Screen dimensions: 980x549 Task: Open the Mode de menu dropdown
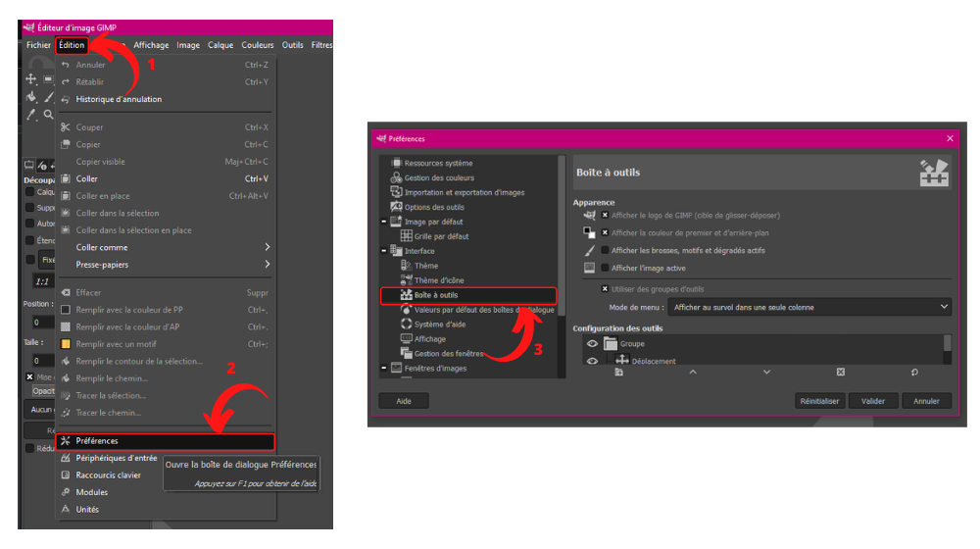coord(809,307)
